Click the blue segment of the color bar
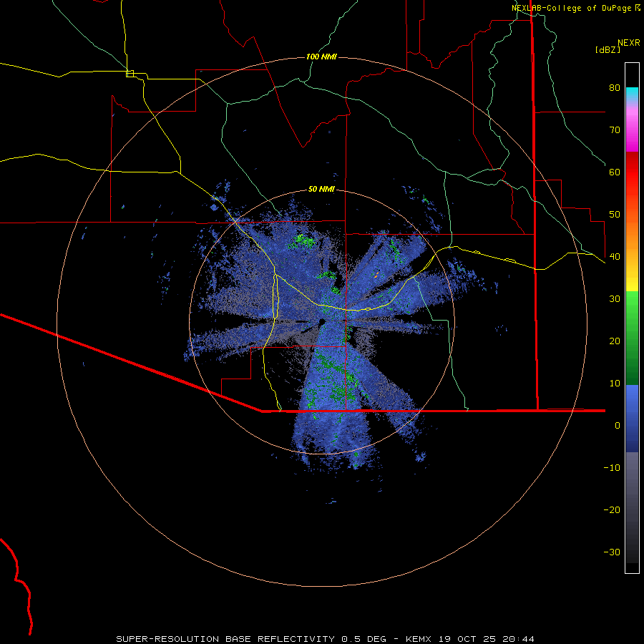Viewport: 644px width, 644px height. point(632,419)
